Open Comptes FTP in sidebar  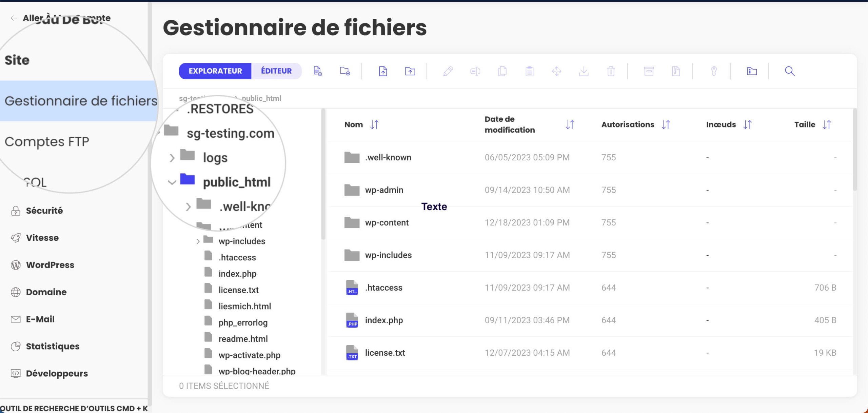tap(47, 141)
